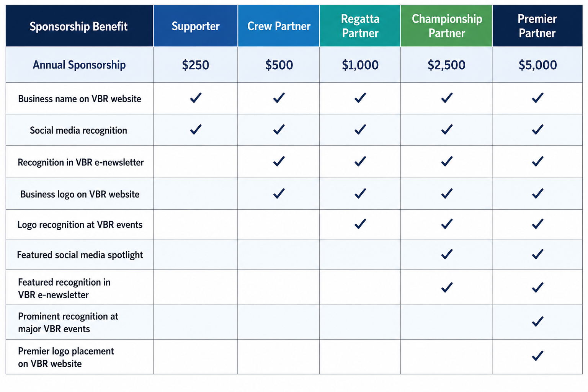Click Supporter checkmark for Business name on website
588x392 pixels.
click(196, 98)
